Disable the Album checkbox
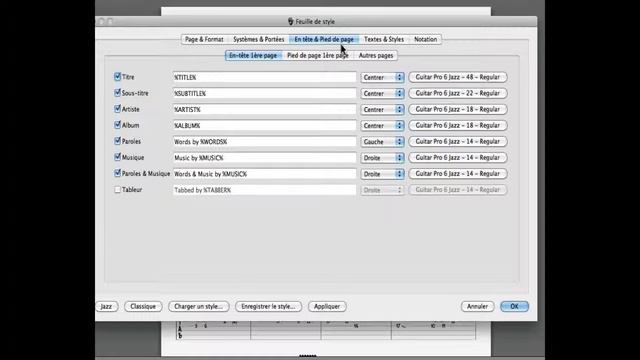Screen dimensions: 640x360 118,125
